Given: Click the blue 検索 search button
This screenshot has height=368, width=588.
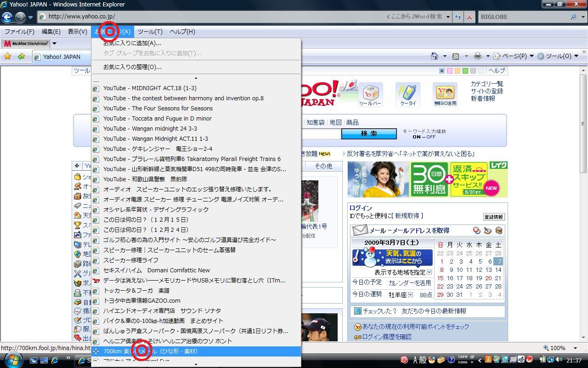Looking at the screenshot, I should pos(369,134).
